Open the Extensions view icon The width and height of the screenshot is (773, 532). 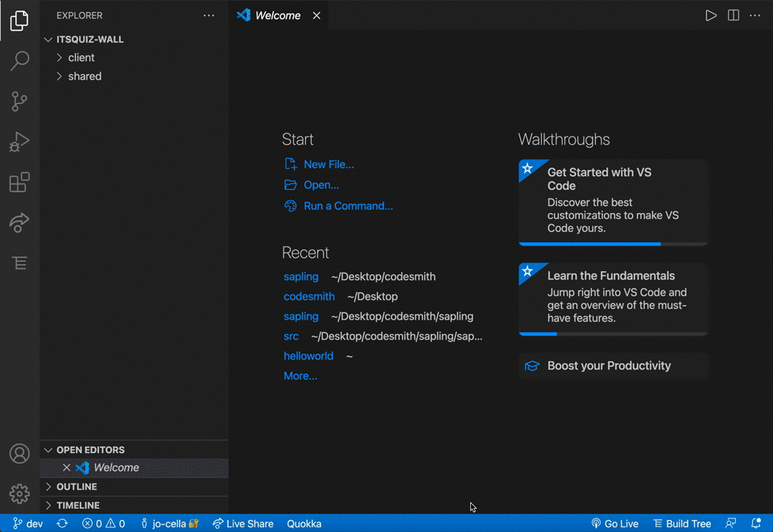[19, 182]
